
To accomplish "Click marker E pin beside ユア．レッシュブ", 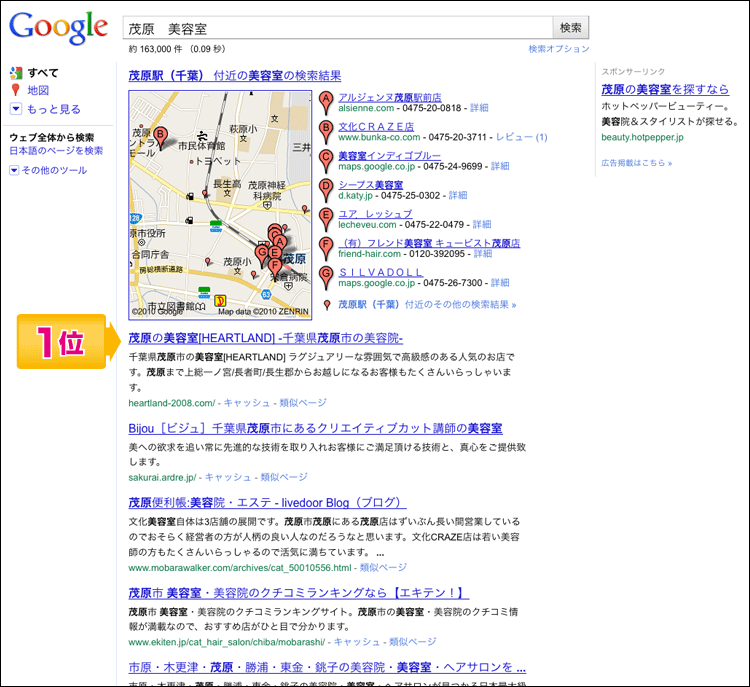I will pyautogui.click(x=326, y=219).
